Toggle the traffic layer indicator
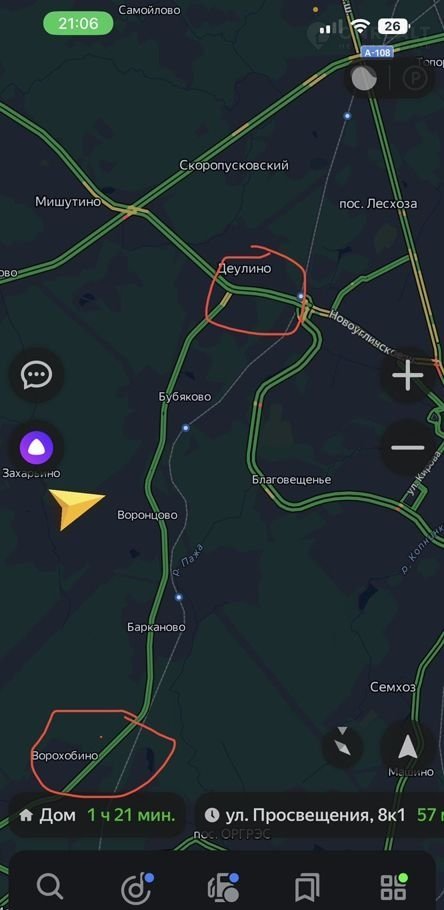The width and height of the screenshot is (444, 910). click(x=365, y=78)
